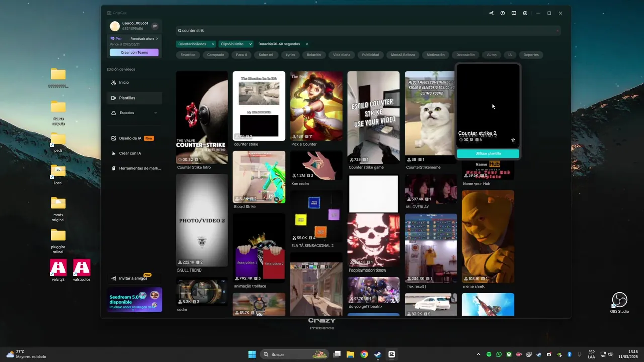Image resolution: width=644 pixels, height=362 pixels.
Task: Open the valcity2 desktop shortcut
Action: pos(58,270)
